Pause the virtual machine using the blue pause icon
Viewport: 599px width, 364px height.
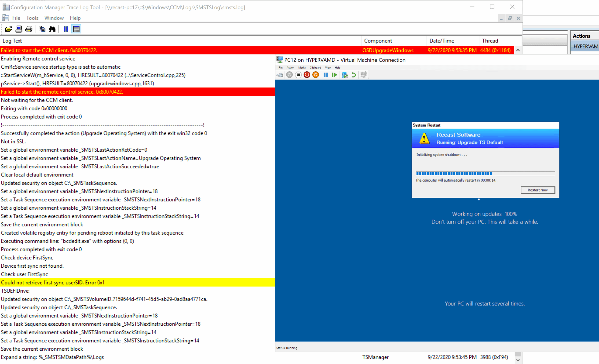(x=326, y=75)
